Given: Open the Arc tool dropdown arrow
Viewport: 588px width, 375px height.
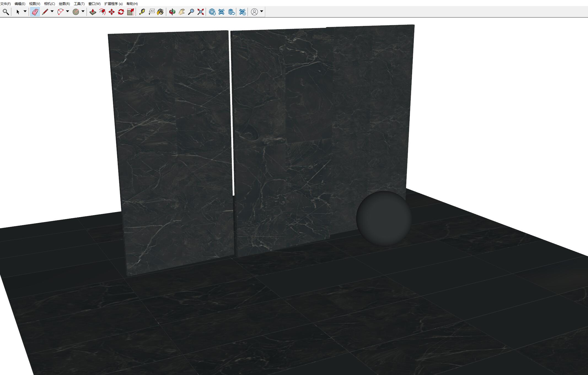Looking at the screenshot, I should point(68,12).
